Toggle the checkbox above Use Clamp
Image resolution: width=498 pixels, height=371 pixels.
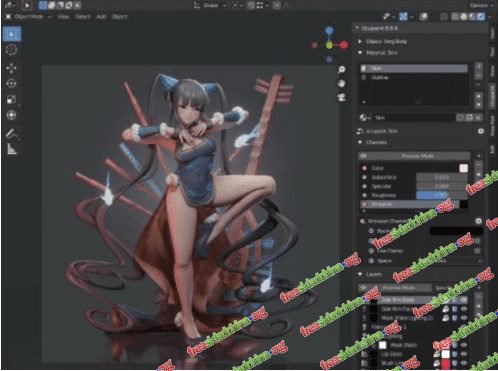pos(477,241)
